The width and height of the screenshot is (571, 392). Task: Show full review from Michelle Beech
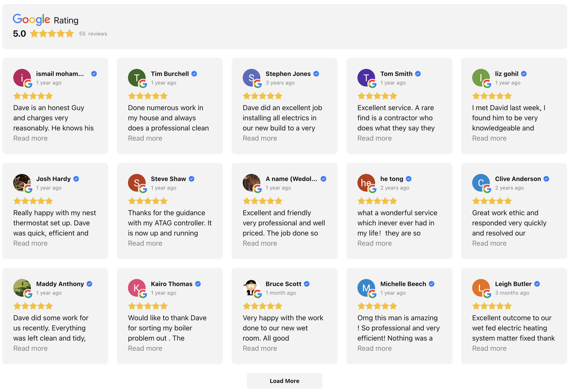click(x=374, y=348)
